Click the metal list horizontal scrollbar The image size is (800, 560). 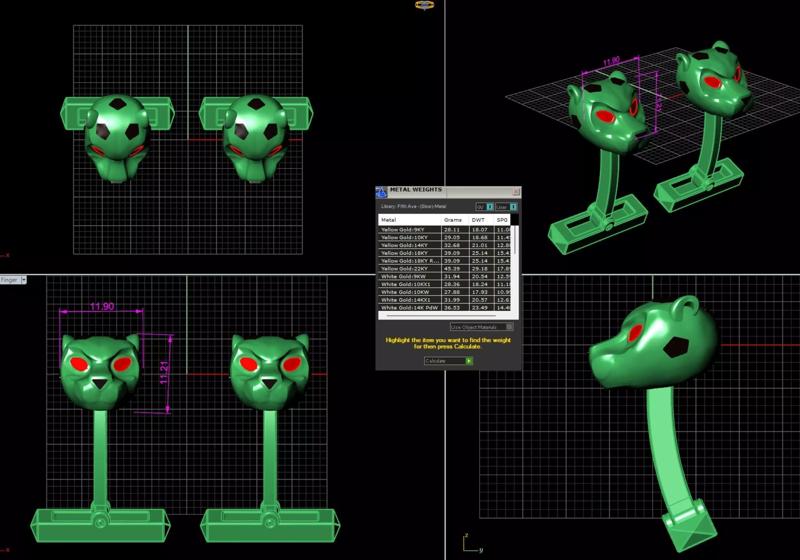(445, 316)
